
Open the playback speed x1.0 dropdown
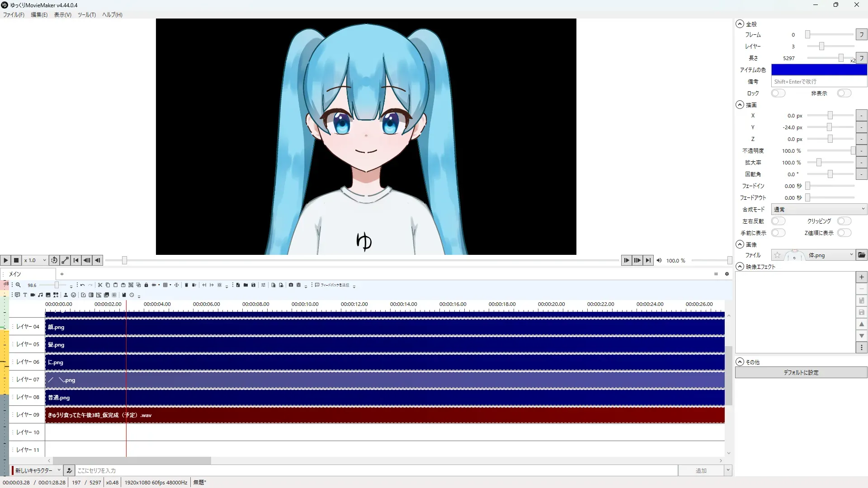coord(35,260)
